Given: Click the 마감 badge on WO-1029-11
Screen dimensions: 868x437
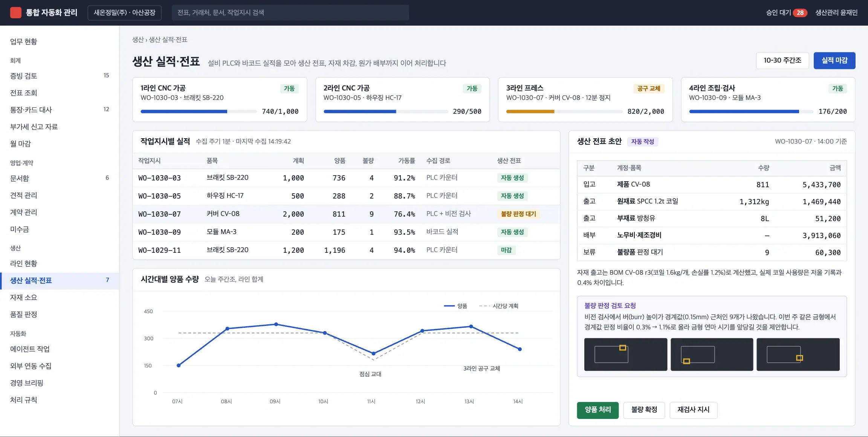Looking at the screenshot, I should (x=506, y=250).
